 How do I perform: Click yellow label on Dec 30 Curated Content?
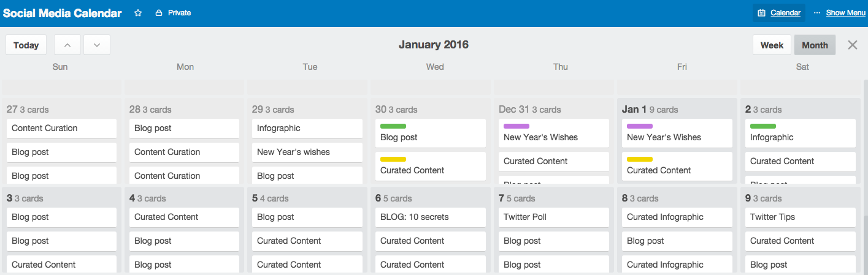(393, 159)
